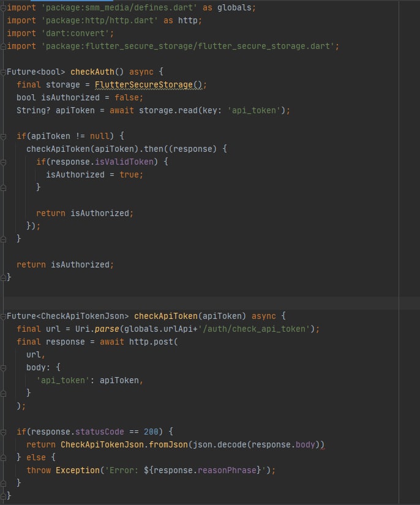Click the body property of response.body
The height and width of the screenshot is (505, 420).
pyautogui.click(x=305, y=444)
